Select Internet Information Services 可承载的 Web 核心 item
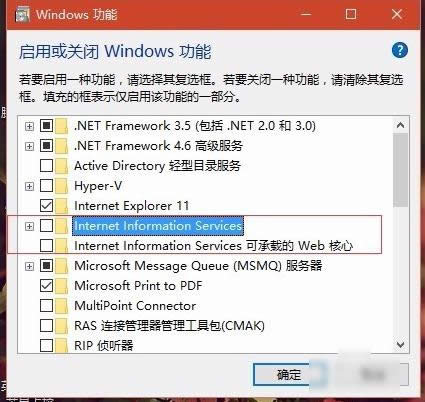 click(x=213, y=246)
